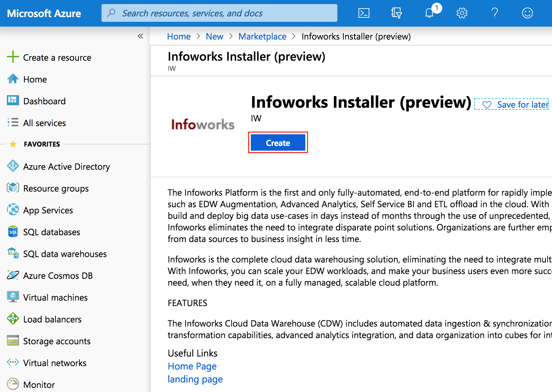
Task: Open the notifications bell
Action: [429, 13]
